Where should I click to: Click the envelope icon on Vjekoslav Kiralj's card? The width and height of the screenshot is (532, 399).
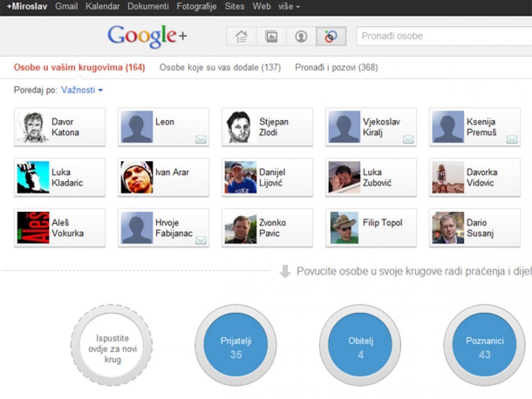(x=408, y=139)
